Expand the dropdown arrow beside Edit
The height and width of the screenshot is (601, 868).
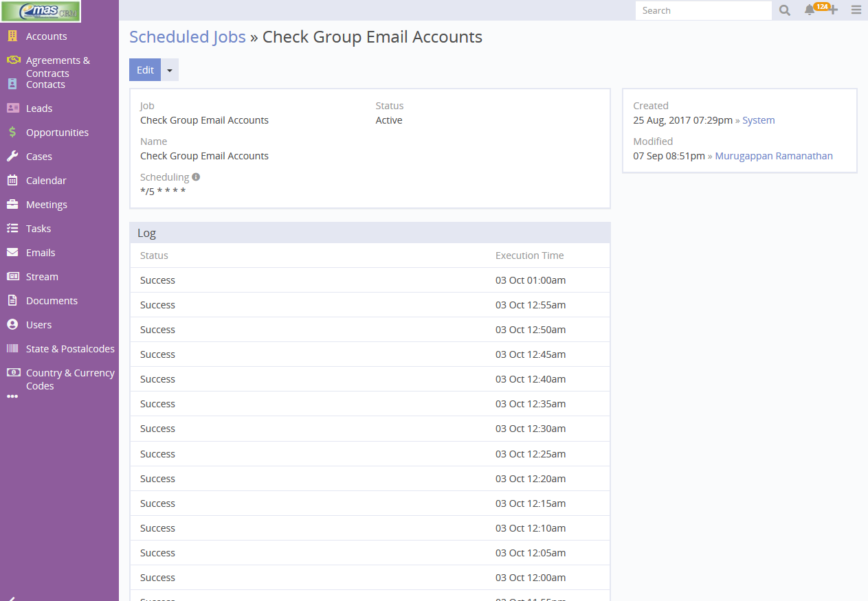coord(170,70)
